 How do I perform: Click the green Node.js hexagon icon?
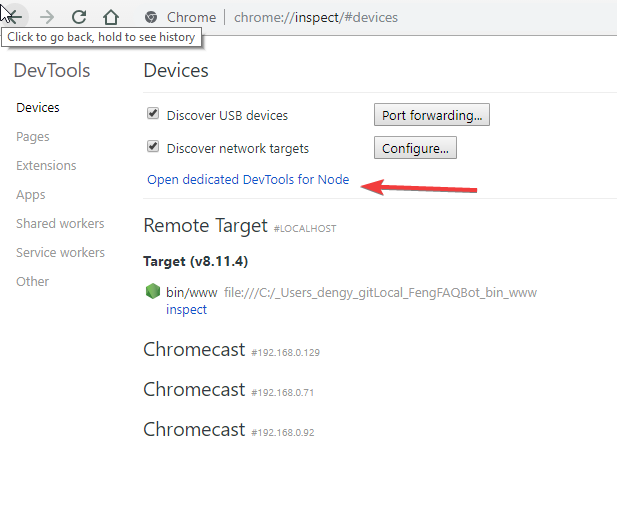[x=153, y=292]
